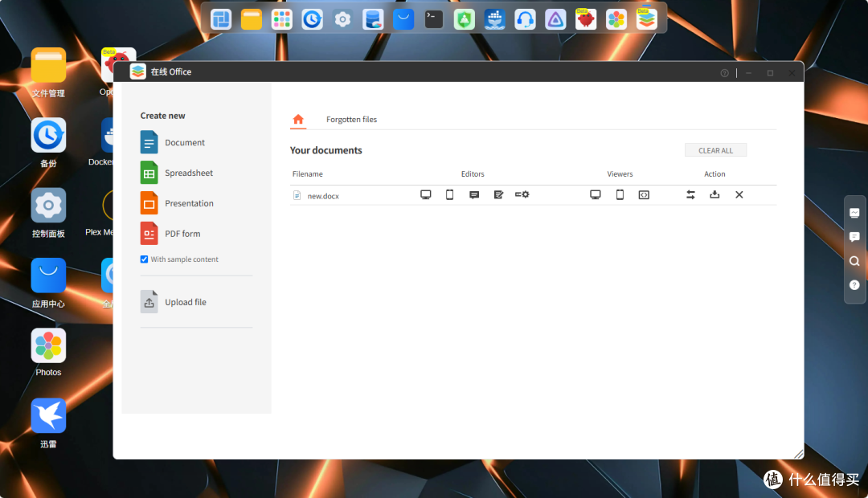Open new.docx in mobile editor
The image size is (868, 498).
[449, 194]
